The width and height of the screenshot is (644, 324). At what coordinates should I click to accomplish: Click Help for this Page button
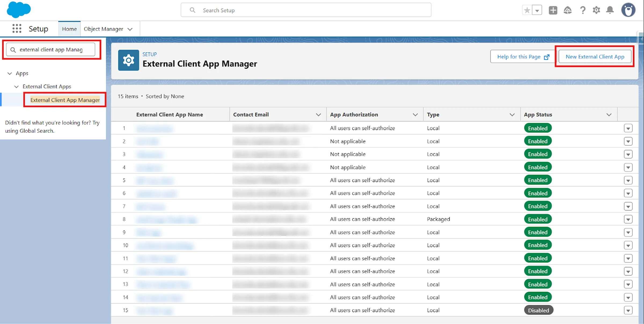[522, 57]
